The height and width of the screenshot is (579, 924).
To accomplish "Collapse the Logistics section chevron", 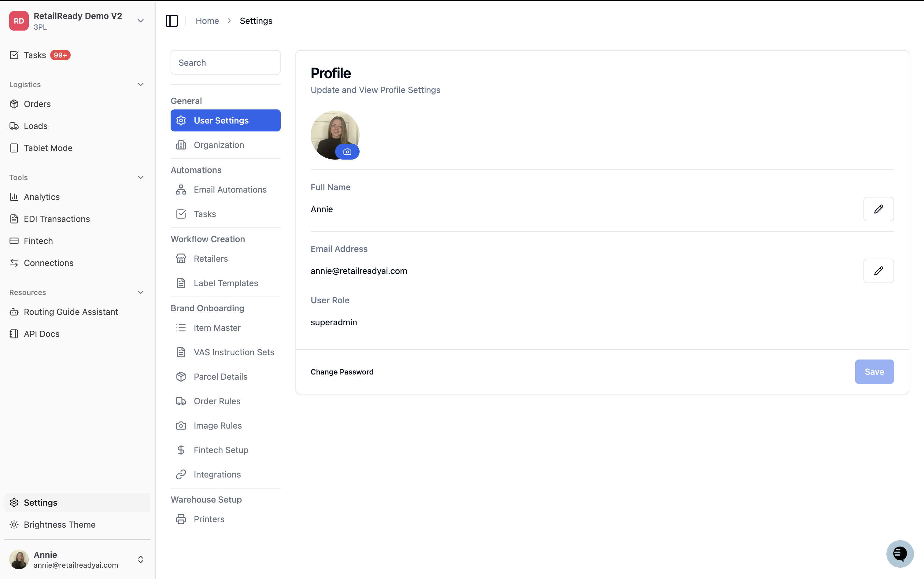I will click(x=141, y=84).
